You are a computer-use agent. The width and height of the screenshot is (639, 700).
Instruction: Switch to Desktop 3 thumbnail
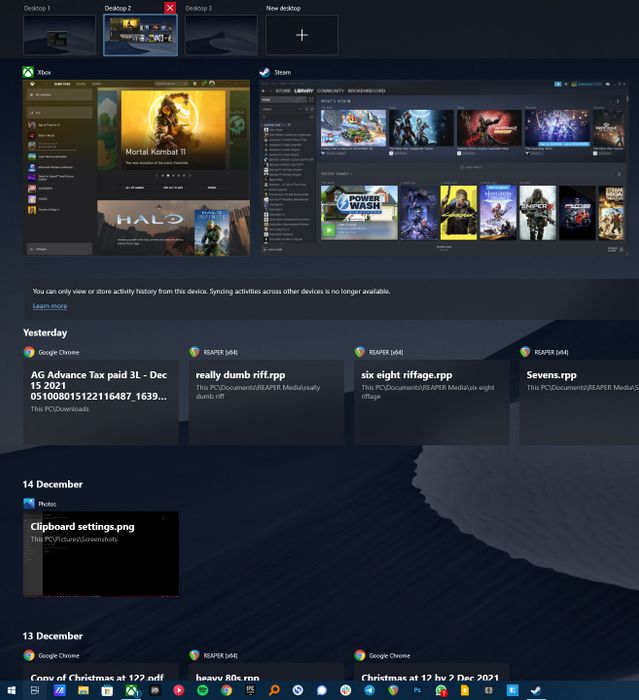tap(221, 35)
